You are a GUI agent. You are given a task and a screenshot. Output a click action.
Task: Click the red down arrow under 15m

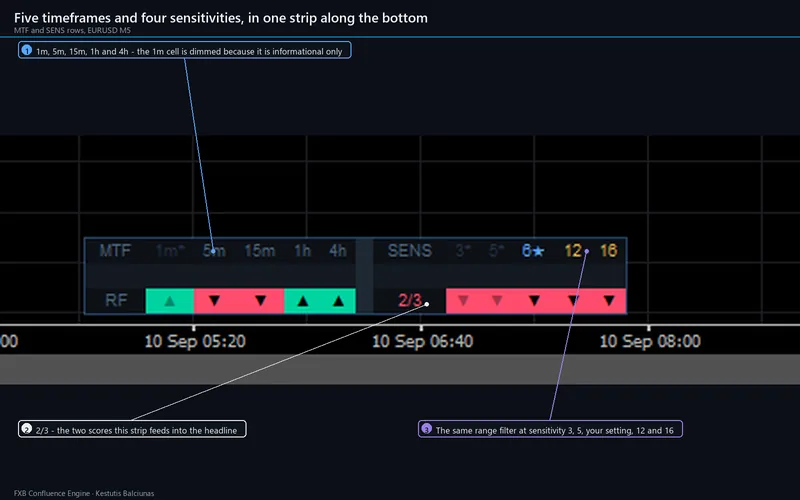point(261,301)
